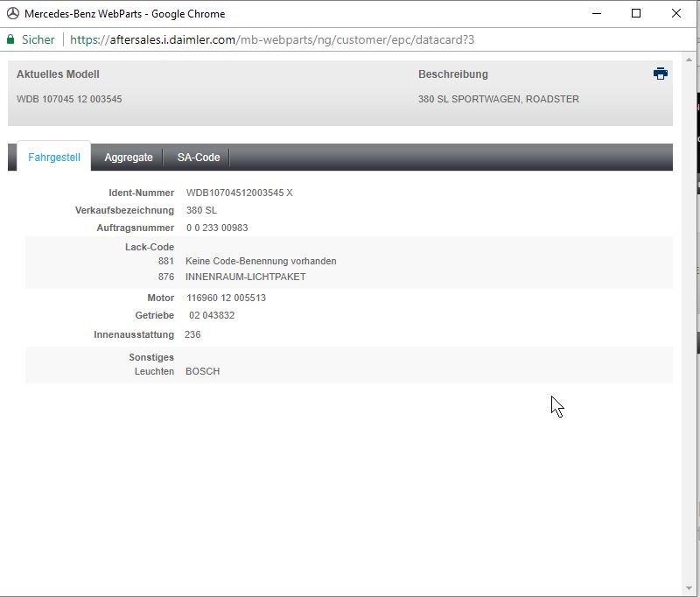Maximize the Chrome popup window

[x=636, y=13]
